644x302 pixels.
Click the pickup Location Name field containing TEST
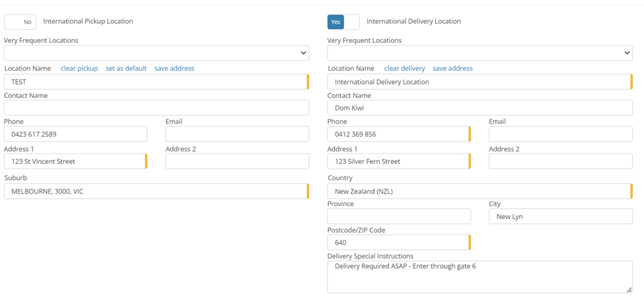[x=156, y=82]
